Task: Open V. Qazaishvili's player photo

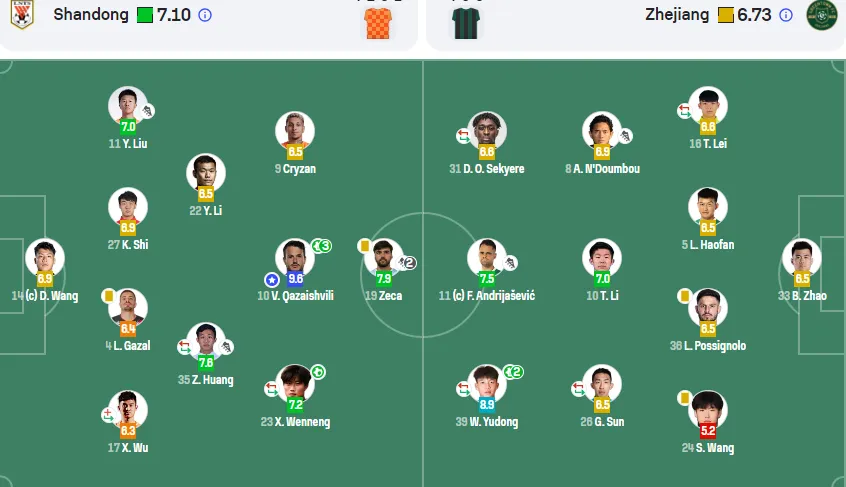Action: [295, 258]
